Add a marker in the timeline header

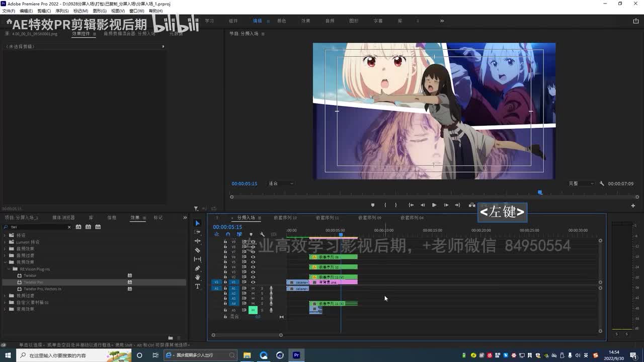tap(251, 234)
